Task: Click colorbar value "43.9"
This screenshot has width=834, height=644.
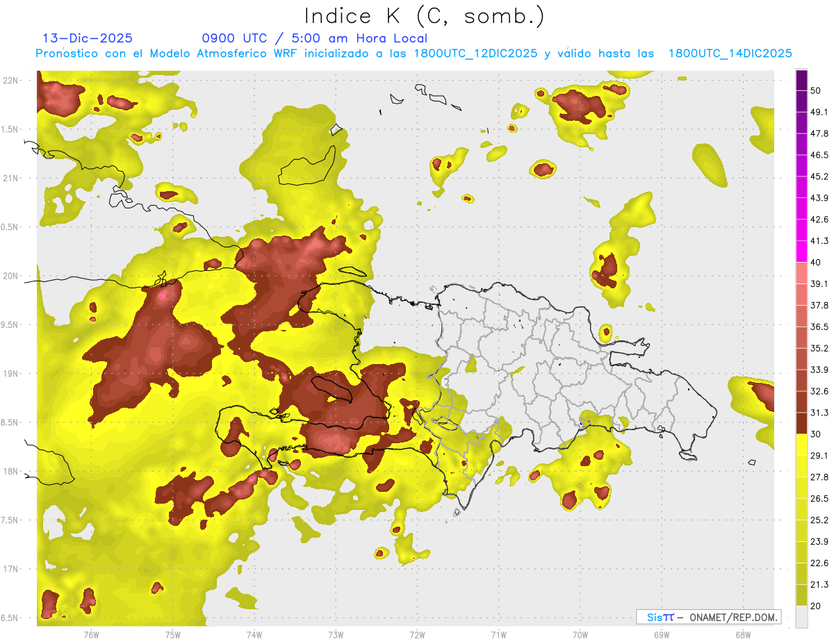Action: [819, 198]
